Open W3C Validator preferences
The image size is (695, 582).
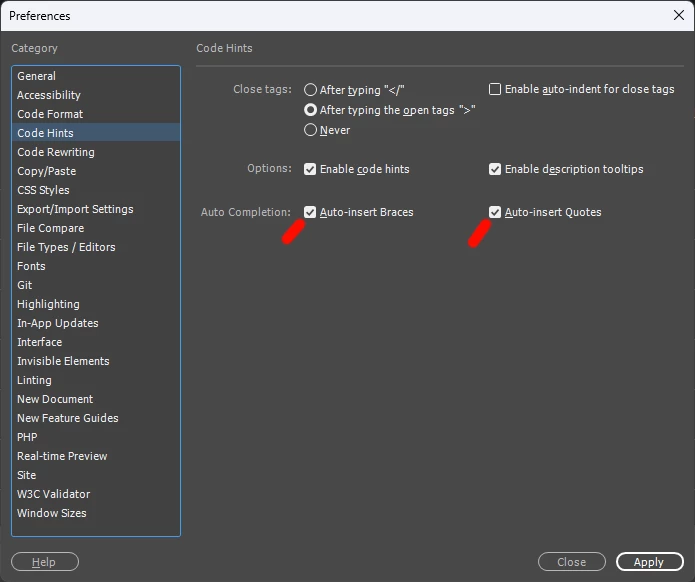96,494
